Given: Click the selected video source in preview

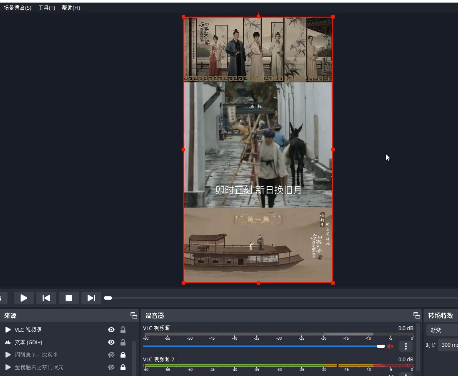Looking at the screenshot, I should tap(258, 150).
